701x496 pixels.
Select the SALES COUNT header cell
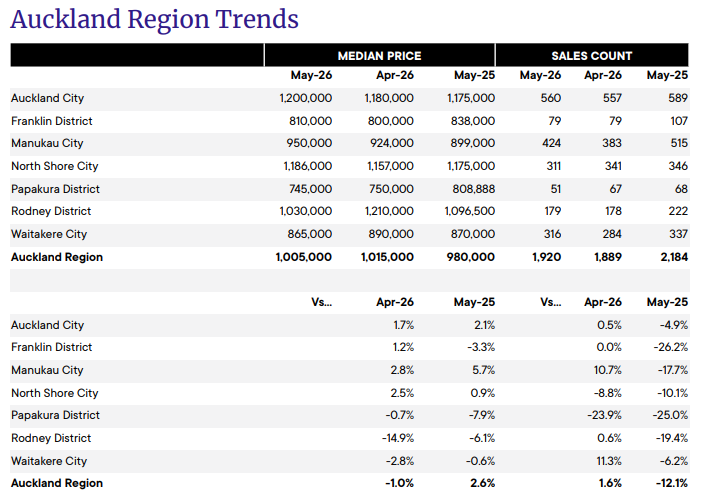(x=592, y=55)
